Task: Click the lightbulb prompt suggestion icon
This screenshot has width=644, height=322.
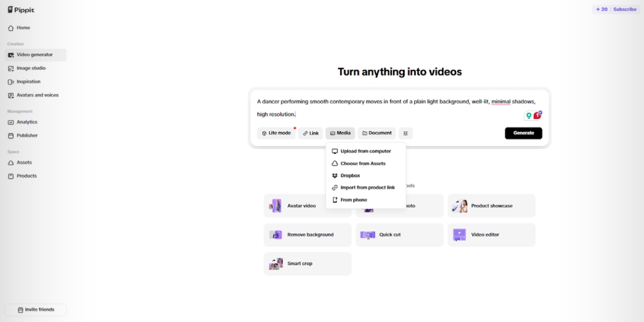Action: coord(530,114)
